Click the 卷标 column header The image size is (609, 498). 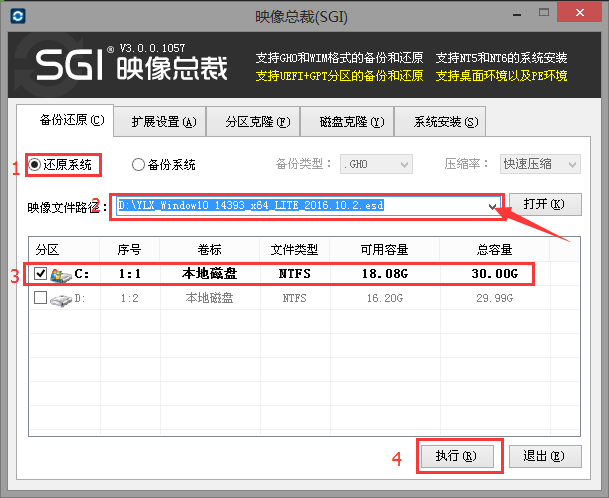click(x=209, y=249)
